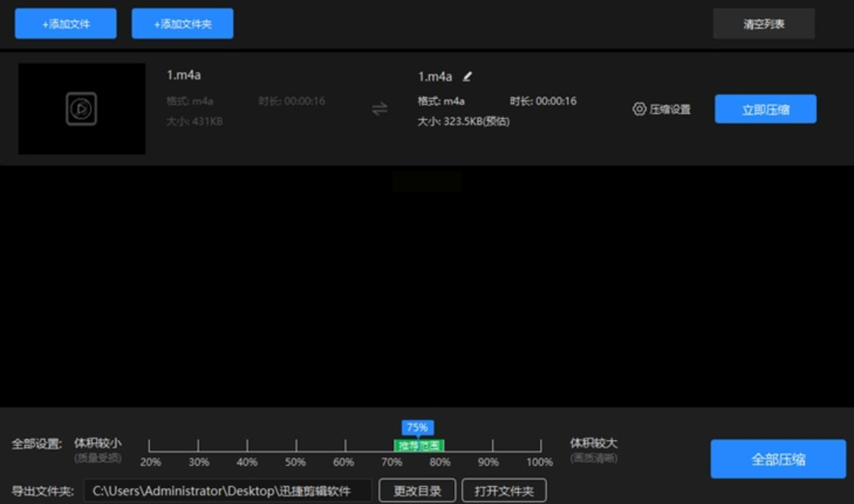Click the export folder path field
Image resolution: width=854 pixels, height=504 pixels.
228,491
